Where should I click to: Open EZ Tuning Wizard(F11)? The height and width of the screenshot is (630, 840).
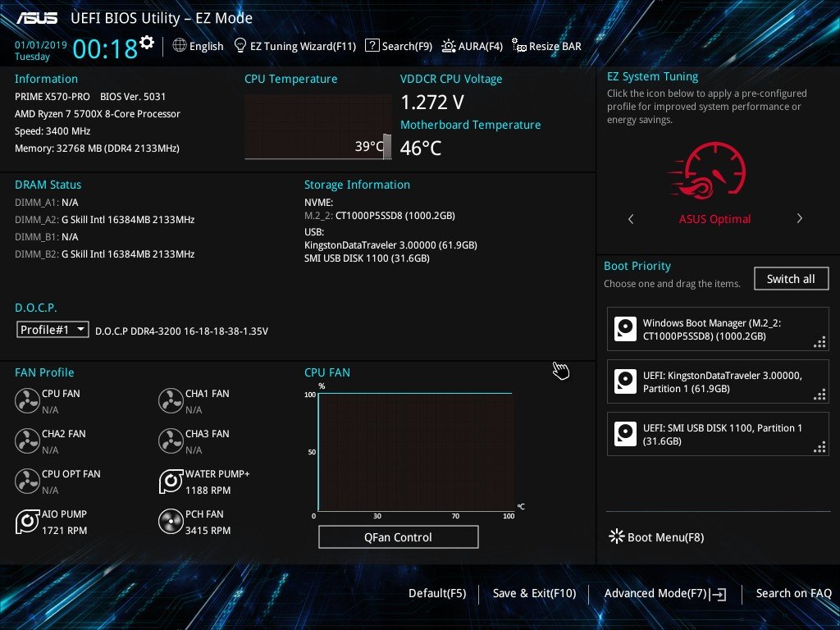[295, 46]
